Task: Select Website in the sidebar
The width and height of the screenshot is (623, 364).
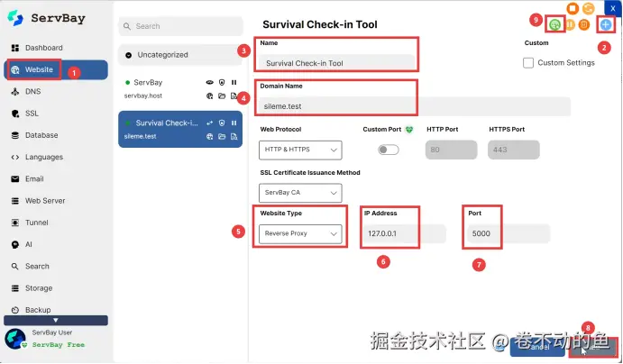Action: point(56,70)
